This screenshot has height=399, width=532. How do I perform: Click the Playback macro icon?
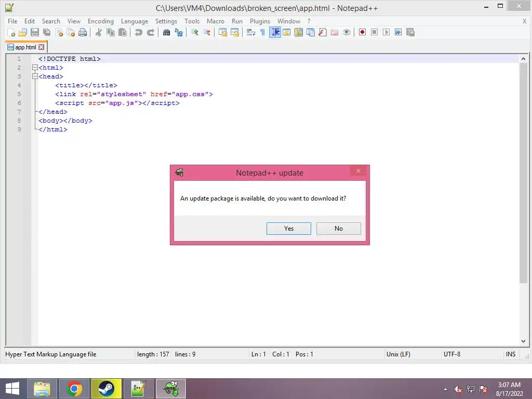pyautogui.click(x=386, y=32)
